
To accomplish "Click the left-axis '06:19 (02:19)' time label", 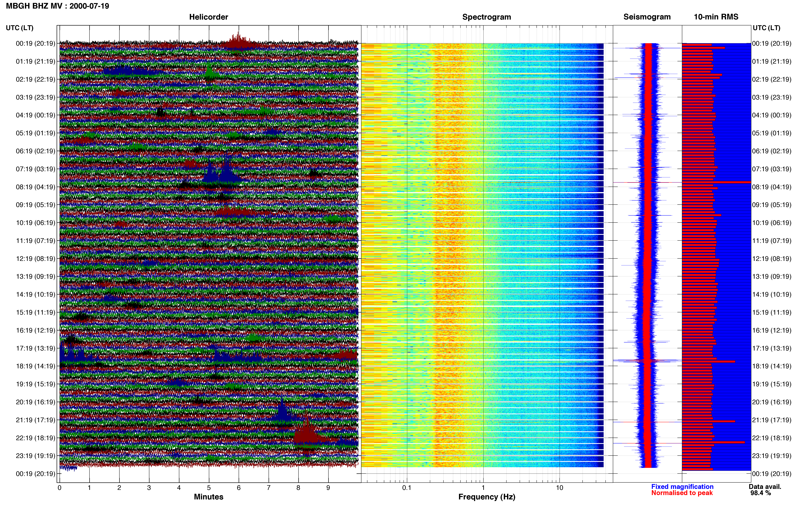I will 35,151.
